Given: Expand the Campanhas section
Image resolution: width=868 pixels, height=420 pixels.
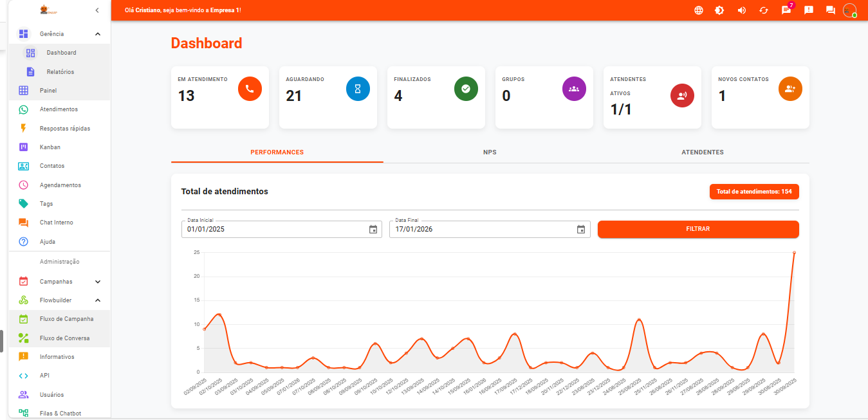Looking at the screenshot, I should point(59,281).
